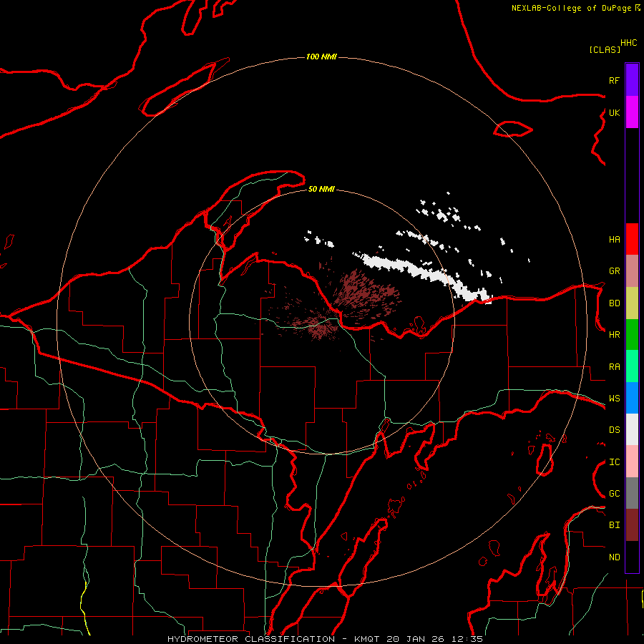
Task: Click the HA red legend swatch
Action: click(632, 239)
